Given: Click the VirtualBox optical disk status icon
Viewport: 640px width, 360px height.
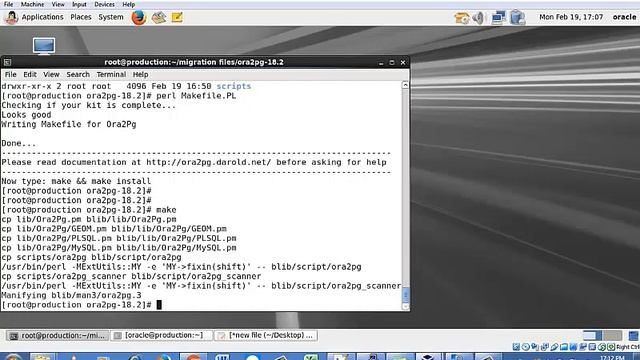Looking at the screenshot, I should 526,347.
